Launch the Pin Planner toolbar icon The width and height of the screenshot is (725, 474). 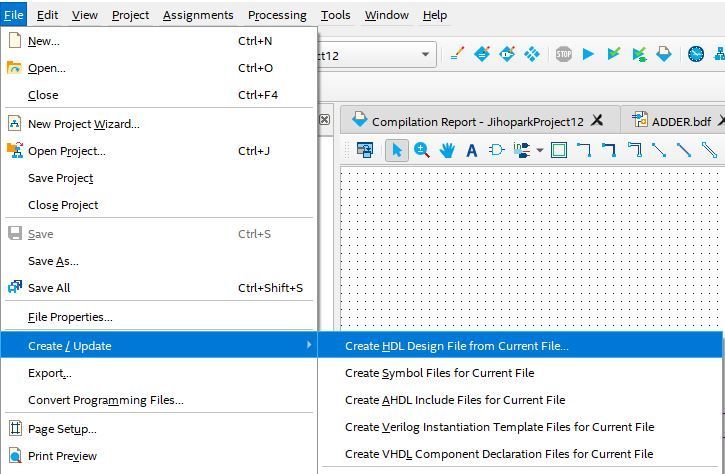pos(507,54)
